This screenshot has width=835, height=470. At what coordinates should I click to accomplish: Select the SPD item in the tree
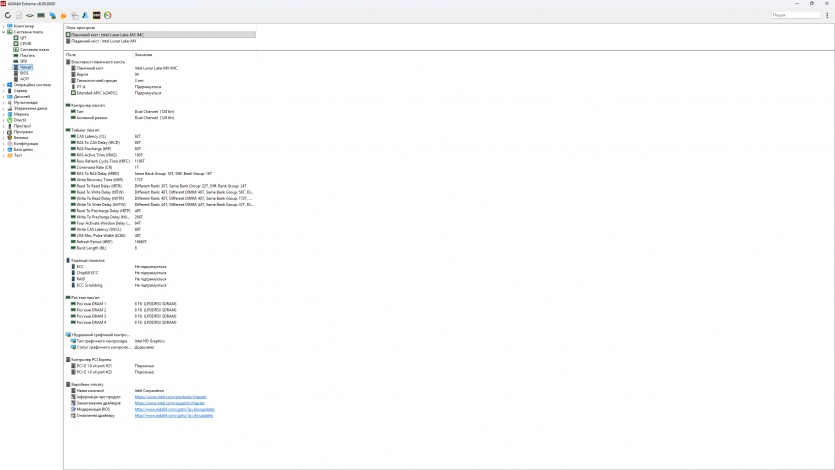tap(23, 61)
